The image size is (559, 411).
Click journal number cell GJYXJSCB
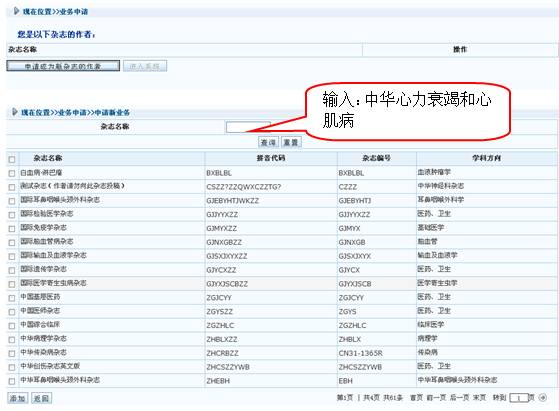click(355, 284)
